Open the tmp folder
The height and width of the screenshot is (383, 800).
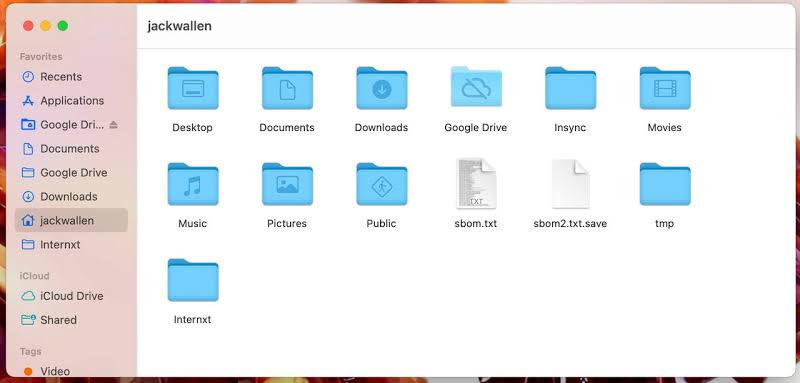(x=665, y=184)
